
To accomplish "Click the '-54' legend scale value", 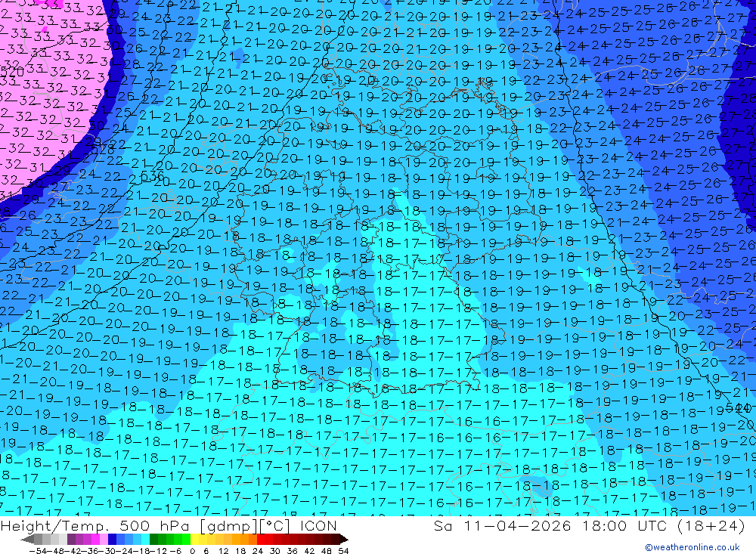I will [x=38, y=551].
